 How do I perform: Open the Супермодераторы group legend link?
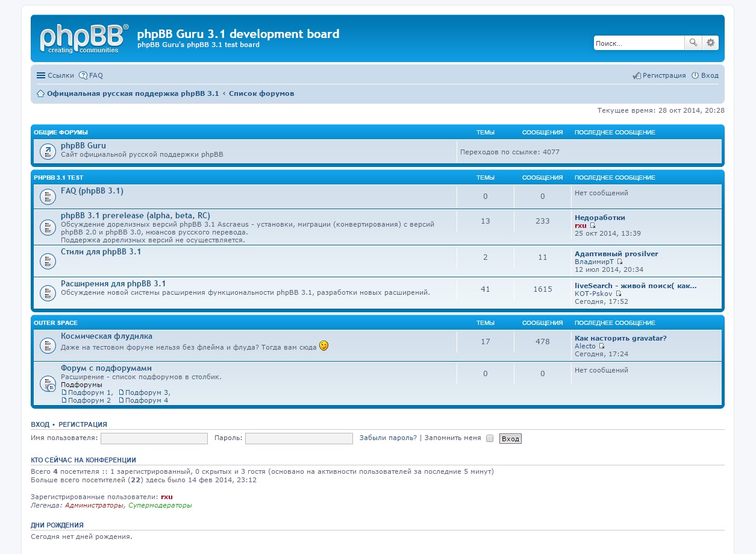coord(160,505)
